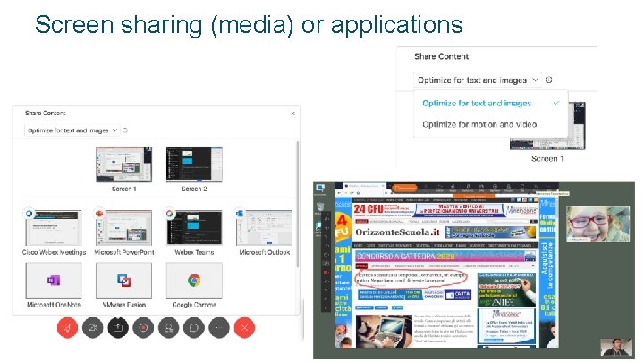
Task: Click the child participant video thumbnail
Action: pyautogui.click(x=598, y=224)
